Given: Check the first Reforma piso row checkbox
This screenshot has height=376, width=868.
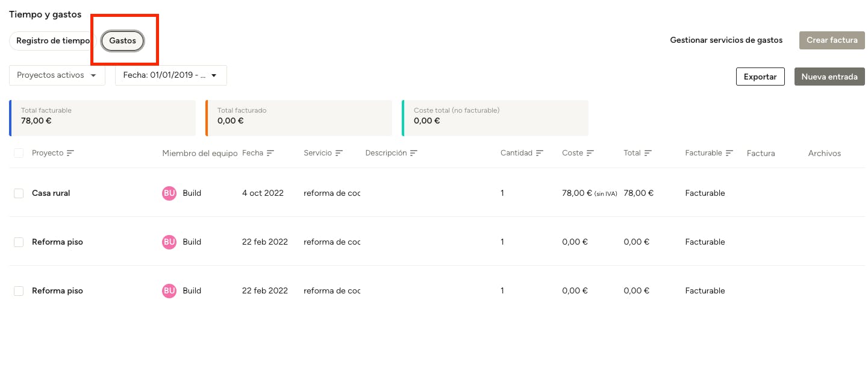Looking at the screenshot, I should (19, 242).
